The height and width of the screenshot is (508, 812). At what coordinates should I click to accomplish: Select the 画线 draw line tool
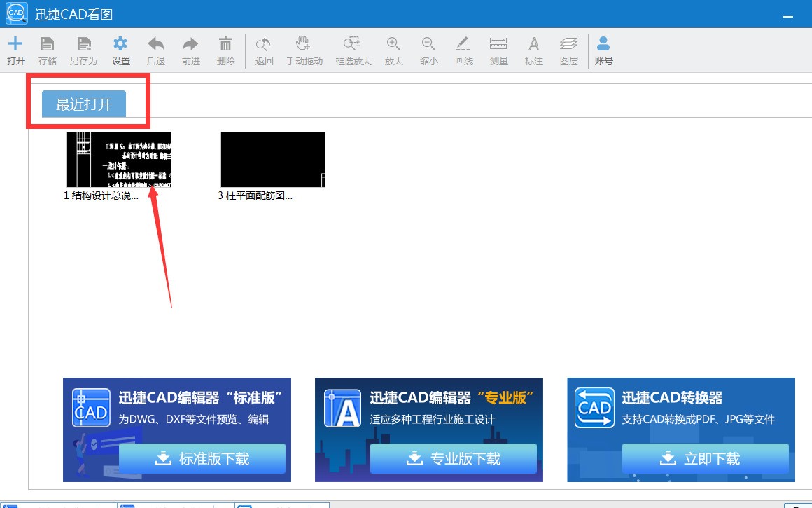(x=463, y=44)
